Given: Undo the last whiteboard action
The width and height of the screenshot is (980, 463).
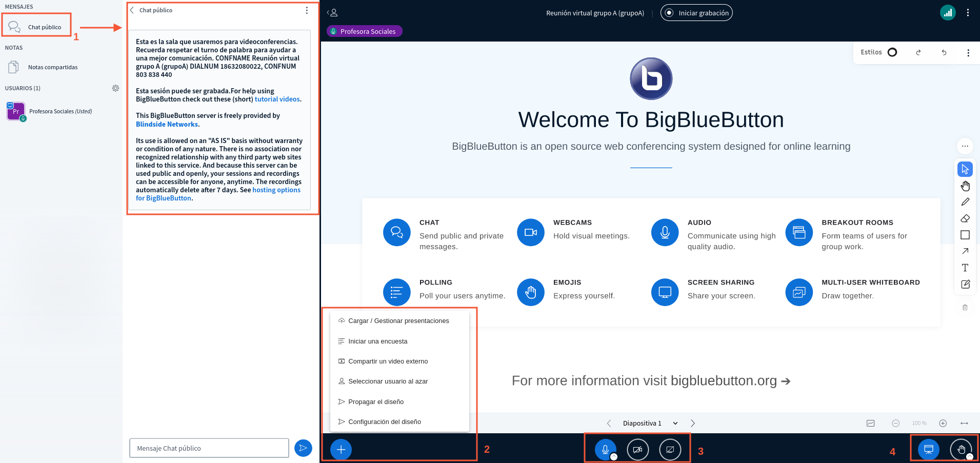Looking at the screenshot, I should pos(944,52).
